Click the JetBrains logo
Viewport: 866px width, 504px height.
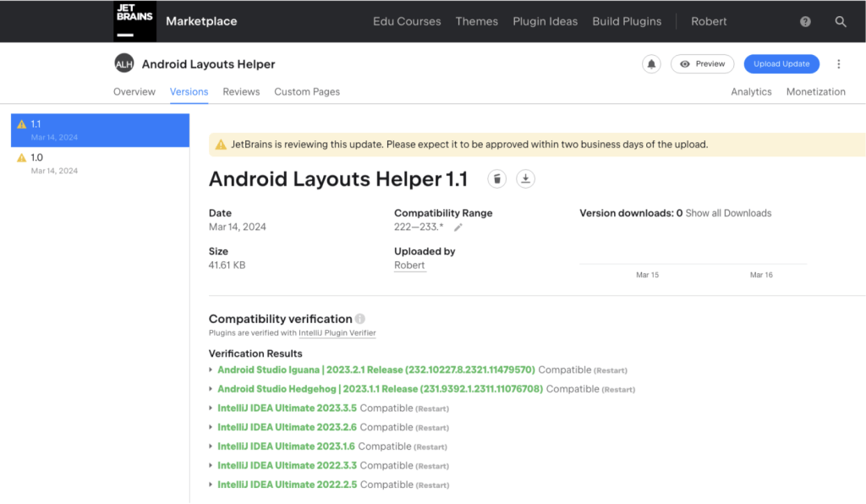tap(134, 21)
